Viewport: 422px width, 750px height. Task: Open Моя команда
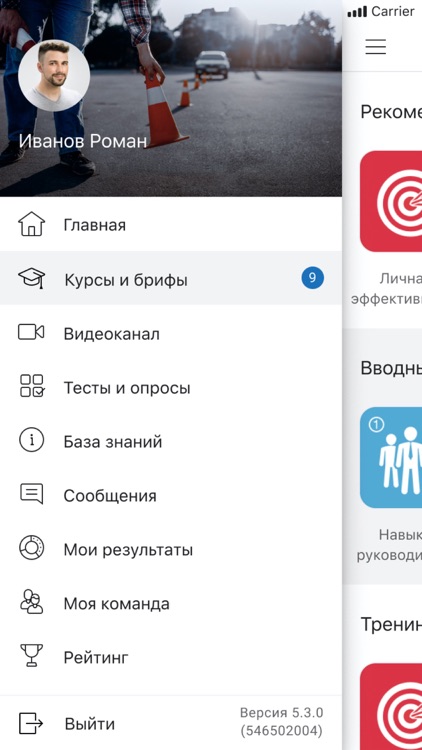click(x=171, y=603)
